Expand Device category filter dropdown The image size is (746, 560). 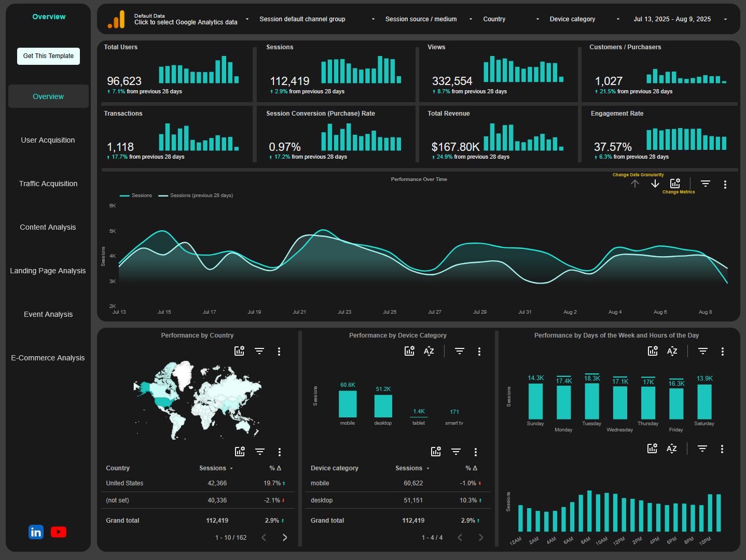pyautogui.click(x=585, y=19)
